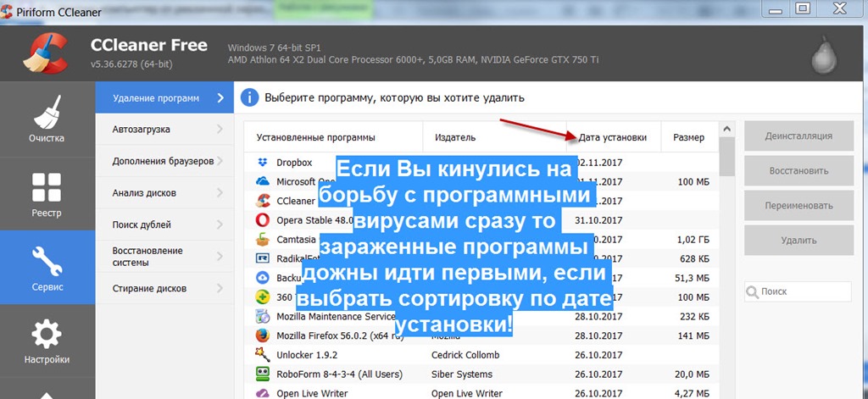Click the Удалить button

coord(798,241)
